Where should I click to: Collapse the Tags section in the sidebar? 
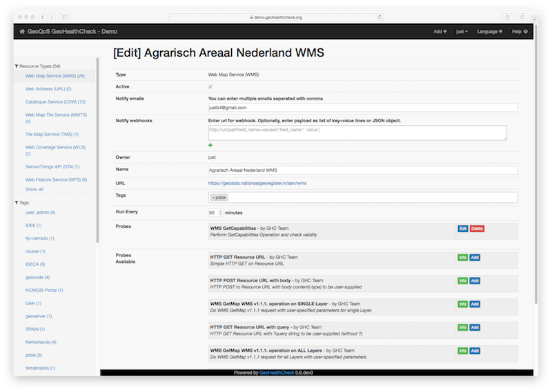click(x=17, y=203)
